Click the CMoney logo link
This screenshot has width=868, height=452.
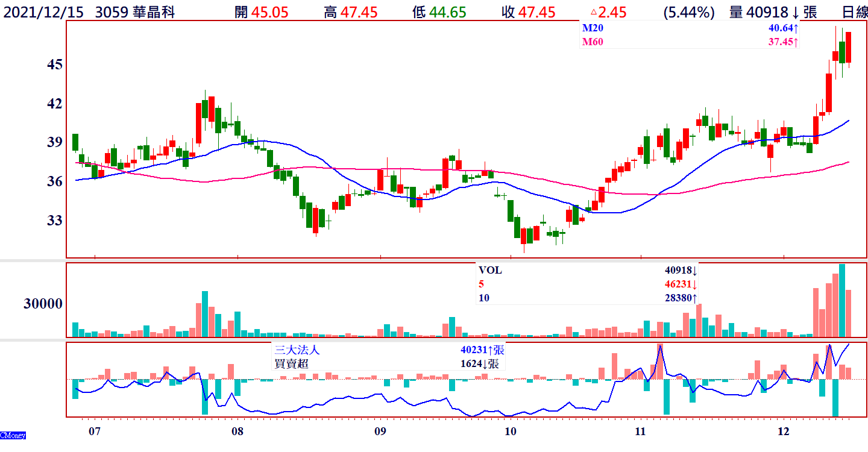click(13, 435)
